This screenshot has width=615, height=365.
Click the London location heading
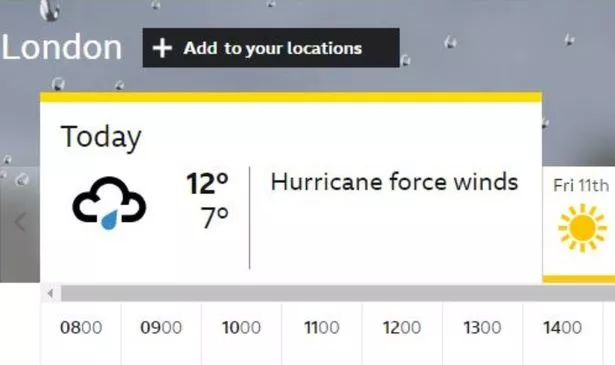coord(62,47)
